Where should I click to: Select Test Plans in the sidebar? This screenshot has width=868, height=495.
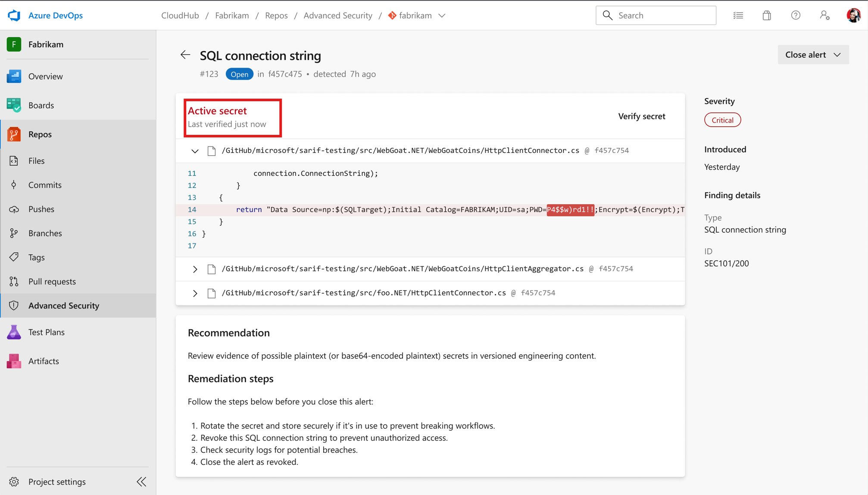[47, 332]
